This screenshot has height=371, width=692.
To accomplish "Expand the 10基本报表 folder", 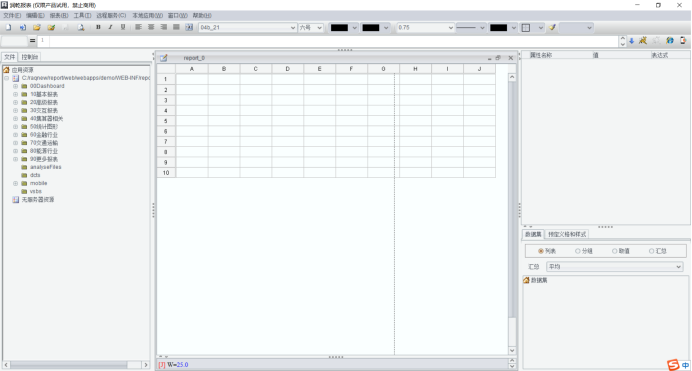I will coord(15,94).
